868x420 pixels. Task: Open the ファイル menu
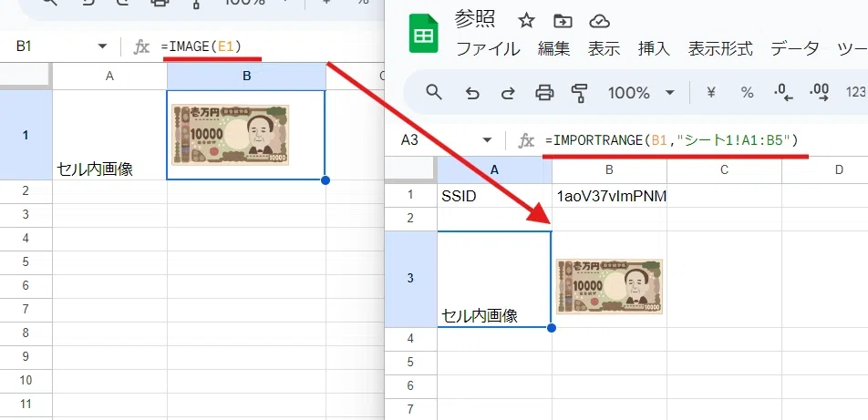(x=488, y=48)
